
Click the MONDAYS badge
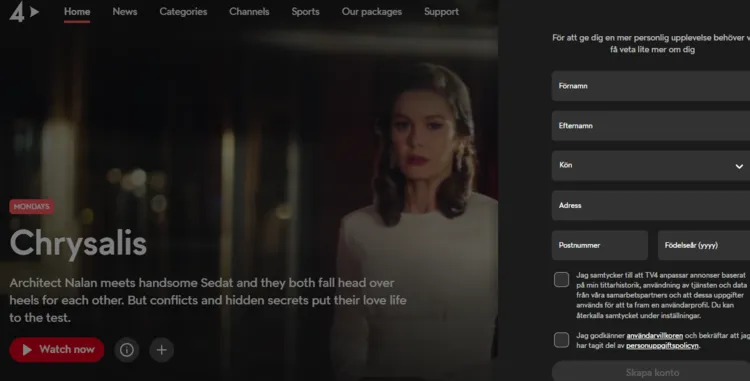(32, 207)
